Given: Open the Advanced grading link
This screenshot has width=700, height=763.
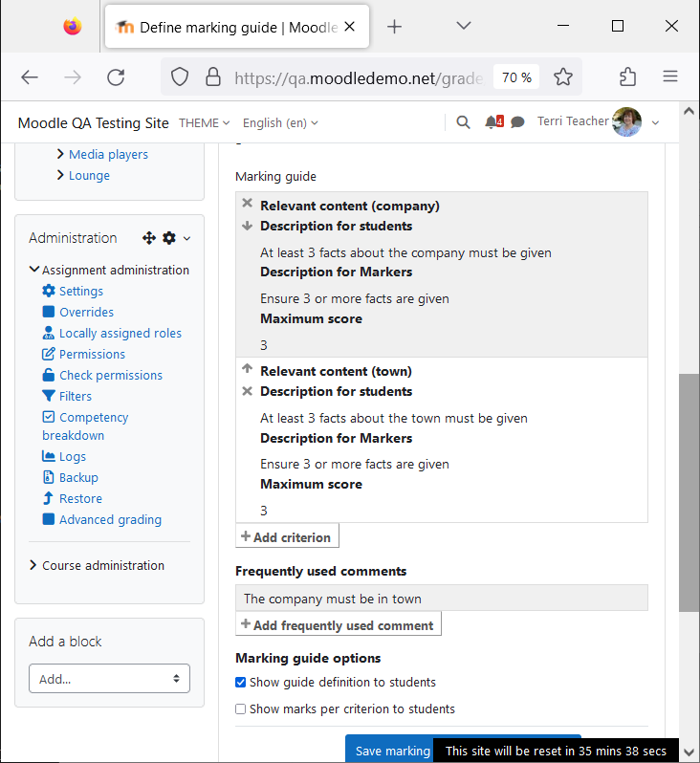Looking at the screenshot, I should coord(110,520).
